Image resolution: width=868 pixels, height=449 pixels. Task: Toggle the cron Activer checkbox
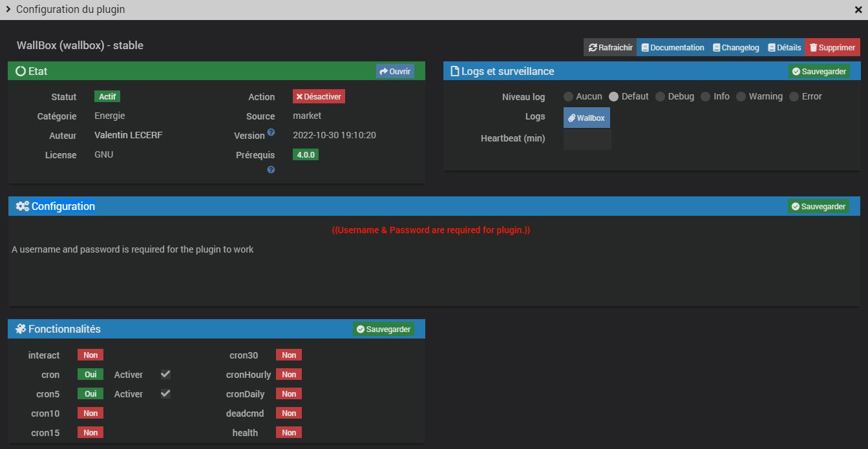point(165,374)
